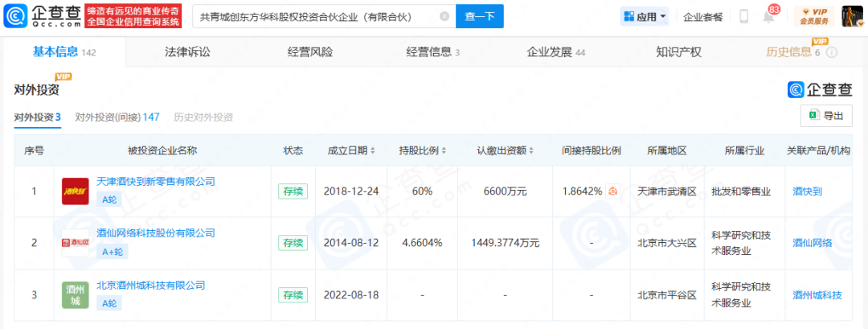Open 天津酒快到新零售有限公司 link
This screenshot has width=868, height=329.
156,181
